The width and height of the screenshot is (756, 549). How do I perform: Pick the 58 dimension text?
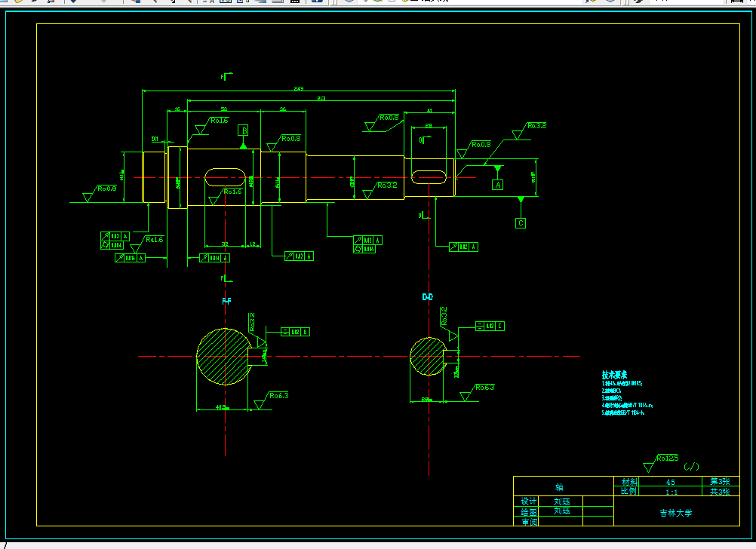(224, 109)
